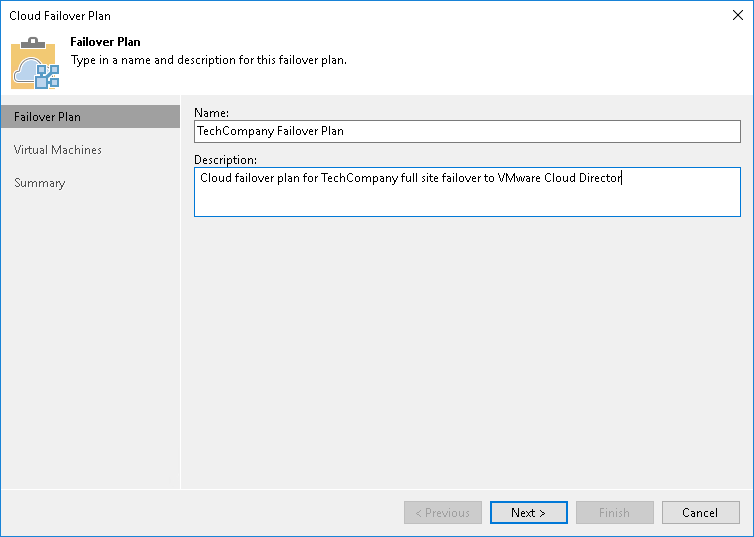Screen dimensions: 754x537
Task: Cancel the Cloud Failover Plan wizard
Action: 700,513
